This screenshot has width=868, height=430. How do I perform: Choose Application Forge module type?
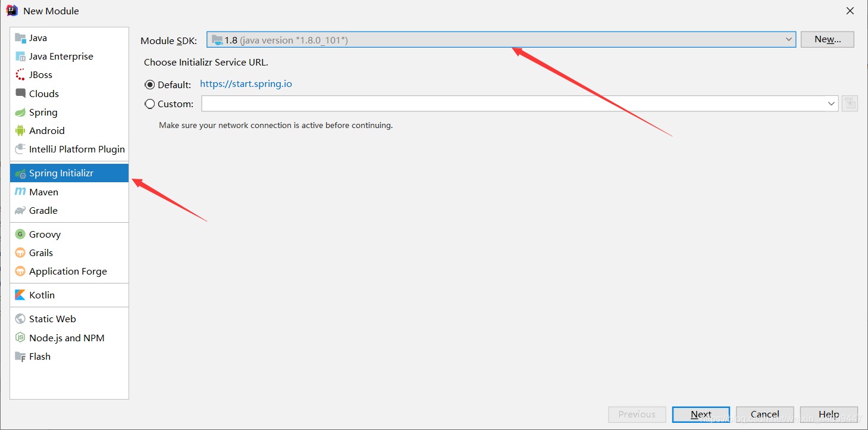[69, 271]
